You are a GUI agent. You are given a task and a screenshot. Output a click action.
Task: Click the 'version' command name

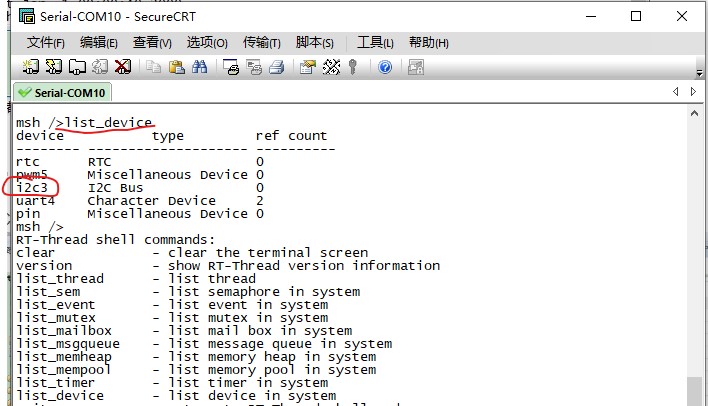click(x=44, y=266)
